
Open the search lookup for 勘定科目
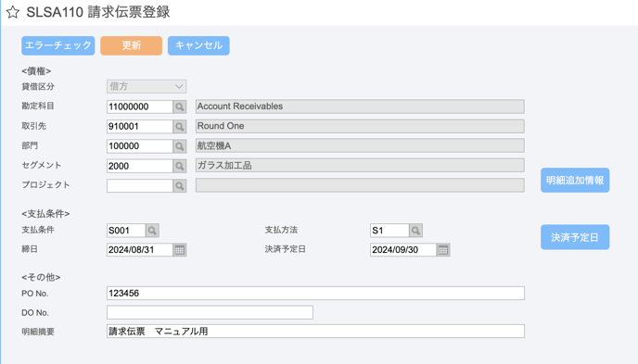(x=180, y=107)
